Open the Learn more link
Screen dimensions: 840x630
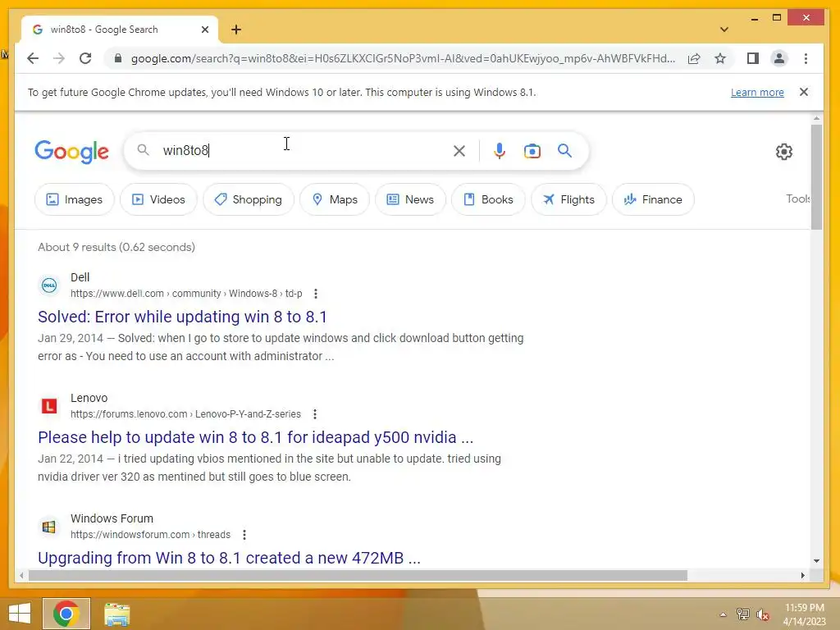(x=757, y=92)
